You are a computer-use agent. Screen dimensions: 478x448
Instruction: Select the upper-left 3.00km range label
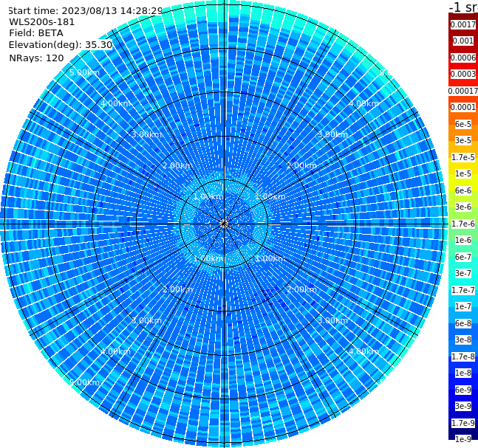(146, 134)
